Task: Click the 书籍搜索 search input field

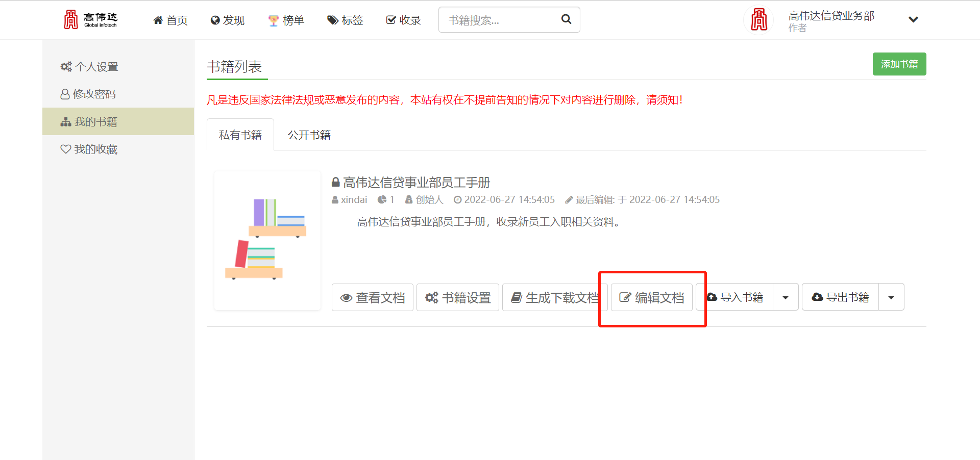Action: click(498, 20)
